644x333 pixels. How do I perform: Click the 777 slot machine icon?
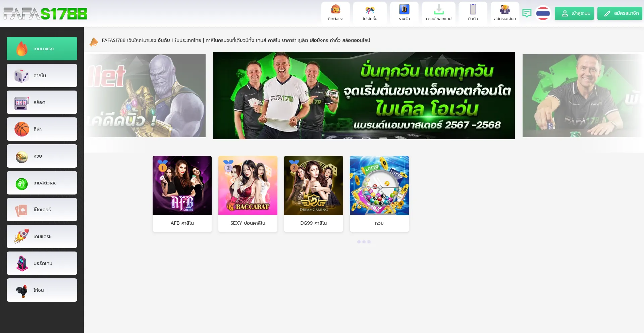pos(21,103)
